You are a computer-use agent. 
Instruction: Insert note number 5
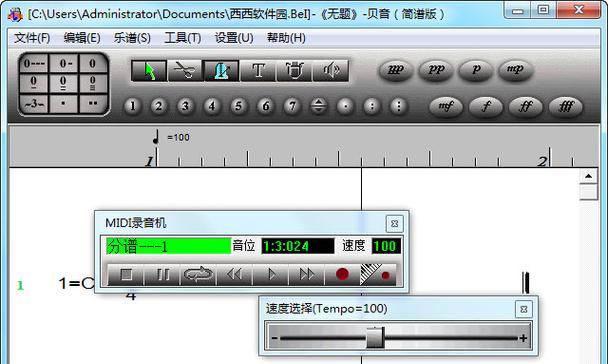pos(238,106)
